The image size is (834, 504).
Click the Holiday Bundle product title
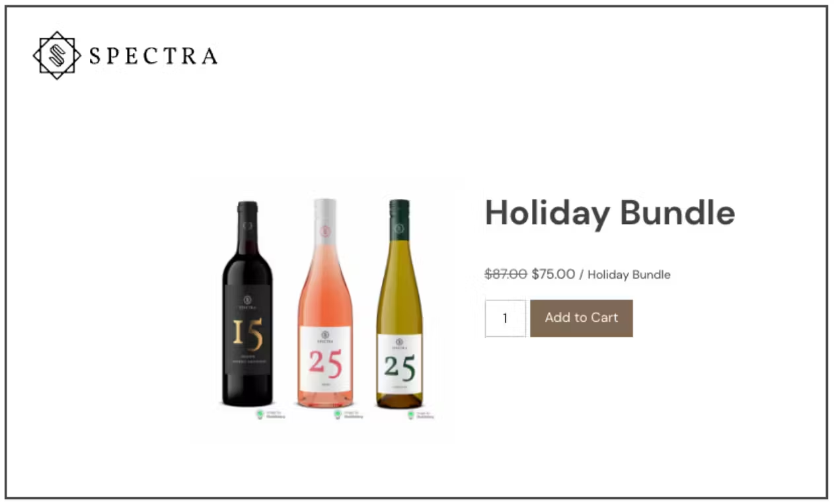click(610, 213)
